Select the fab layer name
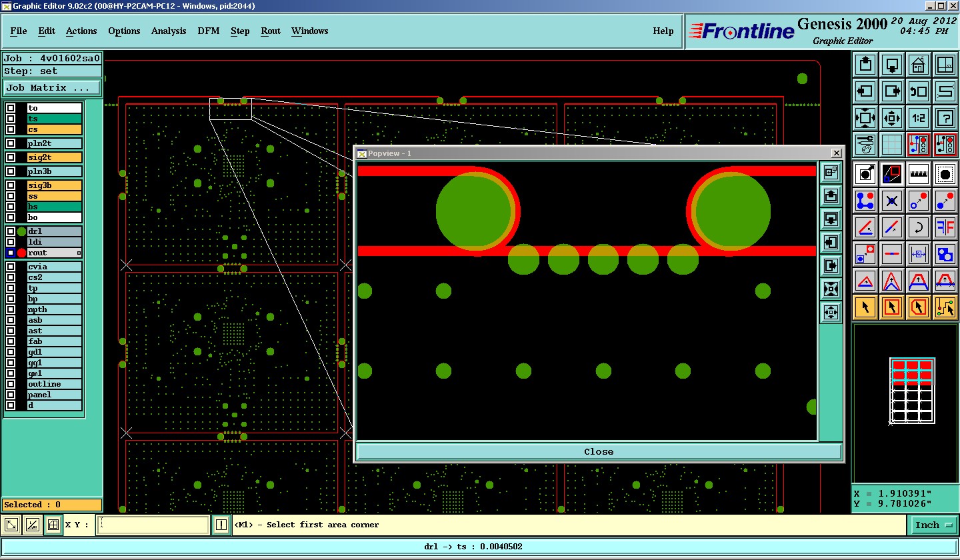The image size is (960, 560). click(x=55, y=341)
